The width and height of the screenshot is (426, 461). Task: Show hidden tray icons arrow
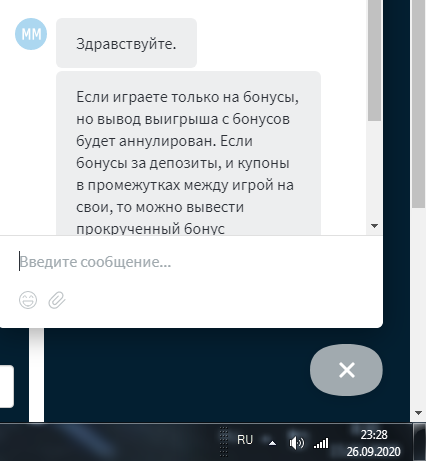(x=272, y=443)
